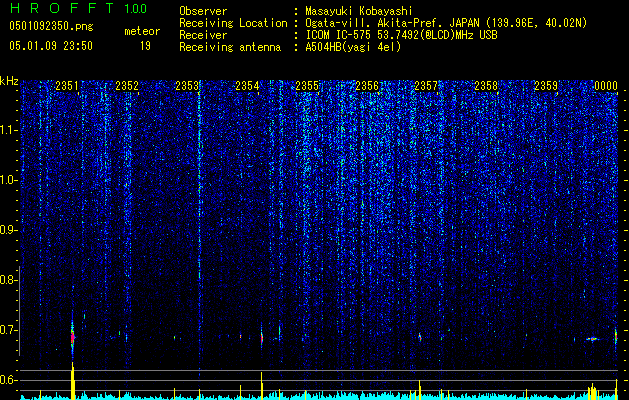Screen dimensions: 629x400
Task: Click the 2356 time marker
Action: [367, 86]
